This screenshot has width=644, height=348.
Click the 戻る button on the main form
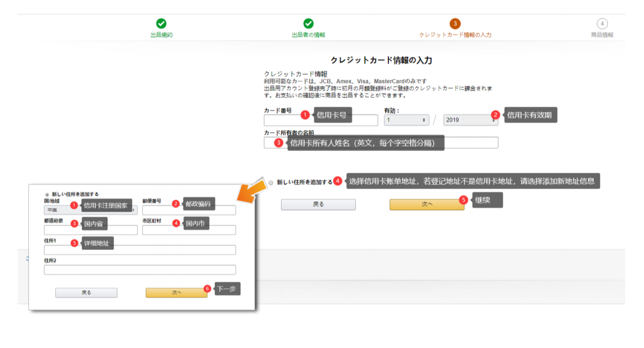(318, 204)
